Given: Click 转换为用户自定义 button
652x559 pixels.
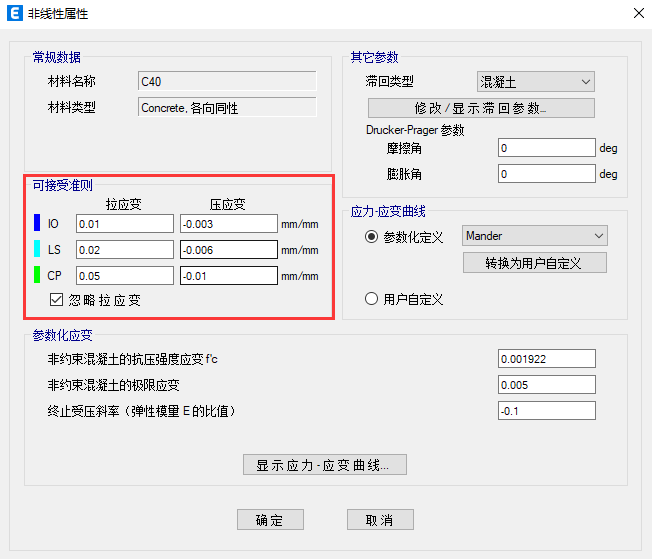Looking at the screenshot, I should [535, 263].
